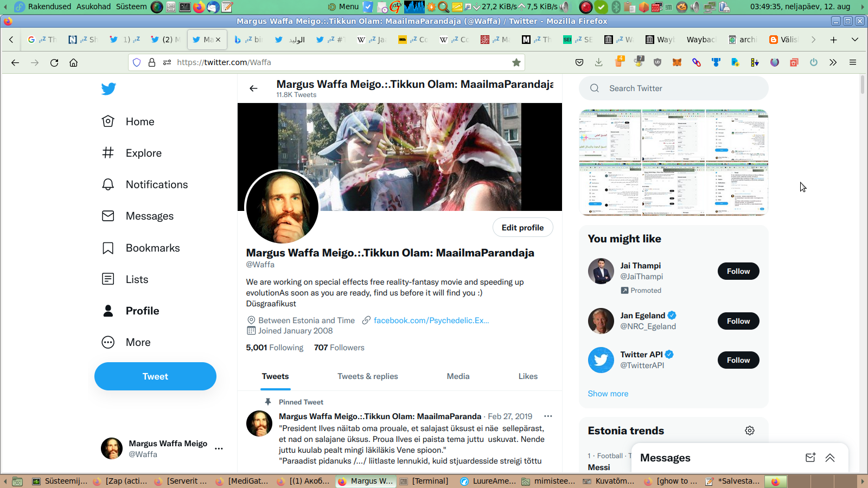Click Firefox forward navigation arrow
The image size is (868, 488).
[35, 62]
